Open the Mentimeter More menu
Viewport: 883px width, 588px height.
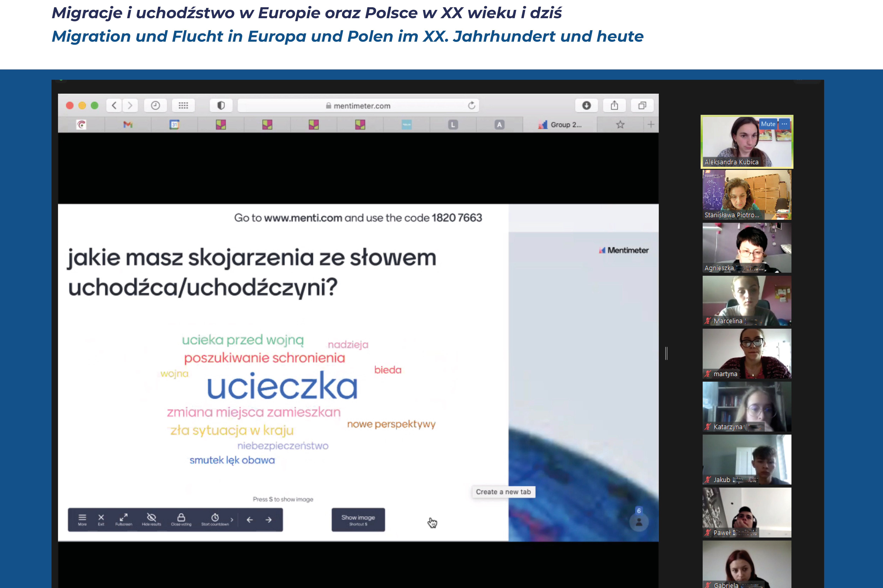82,519
